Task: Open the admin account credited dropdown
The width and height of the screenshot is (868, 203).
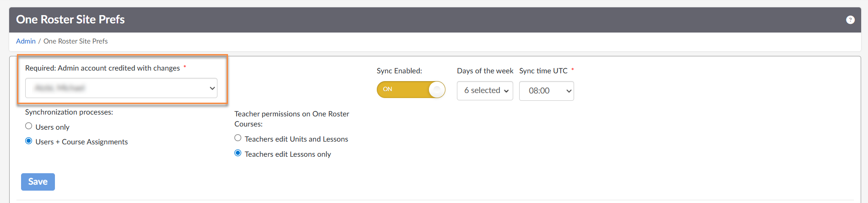Action: pos(121,88)
